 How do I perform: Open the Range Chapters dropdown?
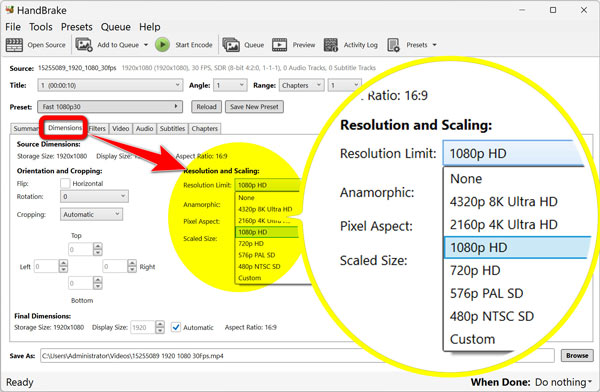[x=302, y=85]
